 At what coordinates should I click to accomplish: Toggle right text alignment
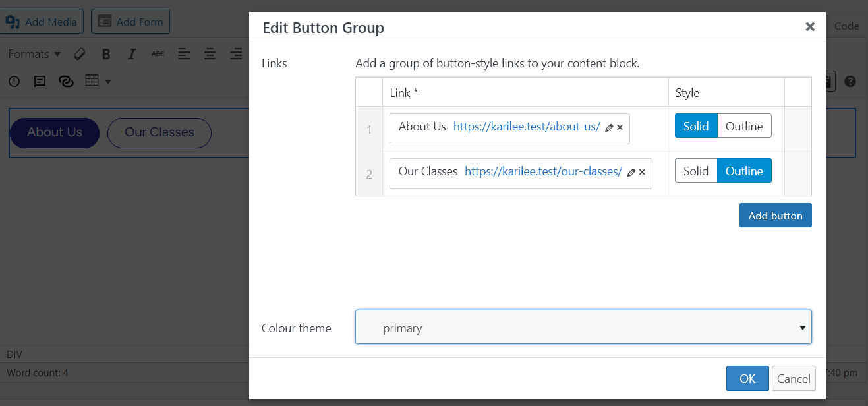(x=236, y=54)
